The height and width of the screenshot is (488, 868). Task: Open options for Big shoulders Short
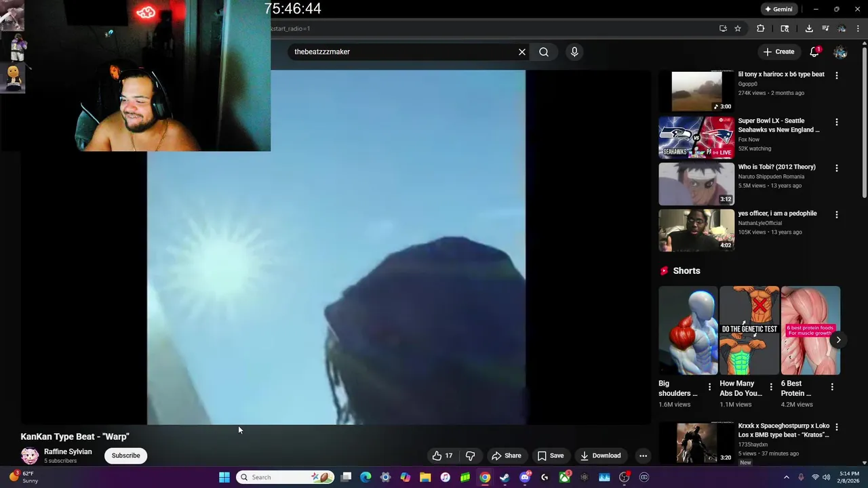pyautogui.click(x=709, y=387)
